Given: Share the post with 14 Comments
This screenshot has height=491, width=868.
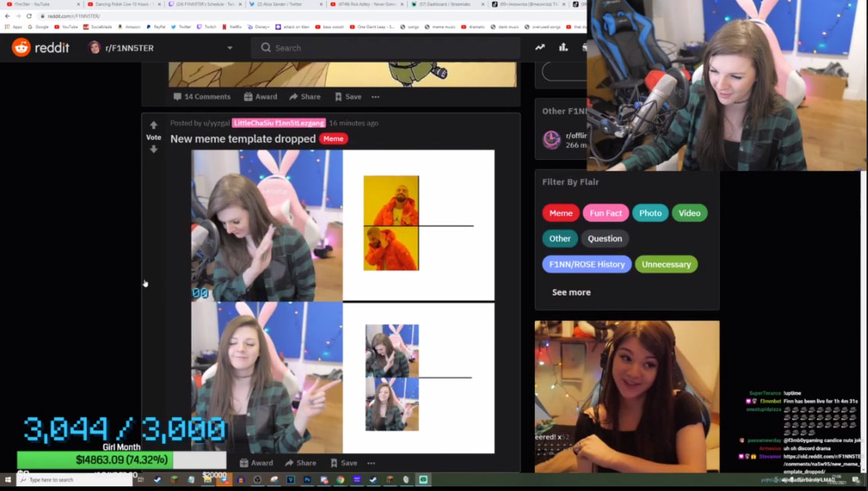Looking at the screenshot, I should 305,97.
